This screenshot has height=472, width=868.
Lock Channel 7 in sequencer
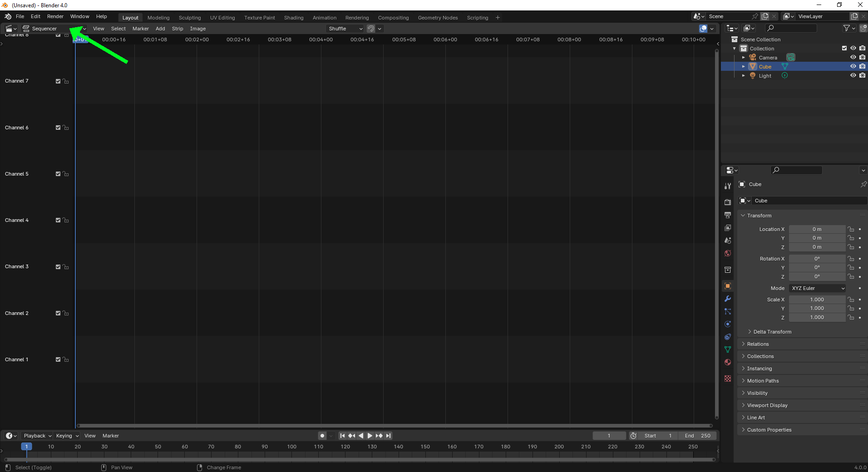click(66, 81)
